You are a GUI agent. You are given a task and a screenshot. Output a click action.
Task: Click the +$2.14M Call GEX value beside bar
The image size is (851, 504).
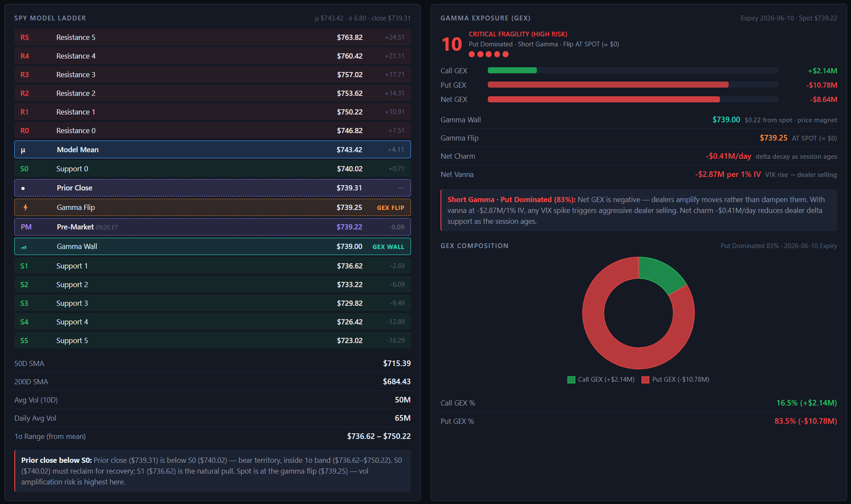(822, 71)
